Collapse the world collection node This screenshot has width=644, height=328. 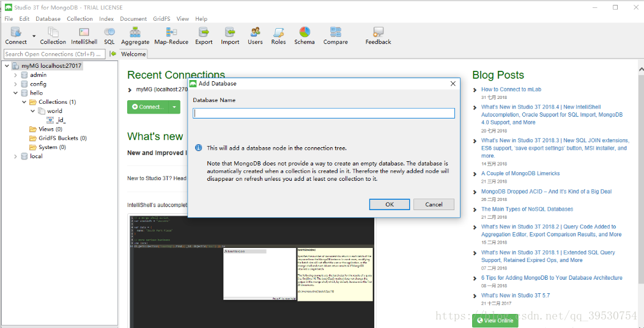pos(33,111)
